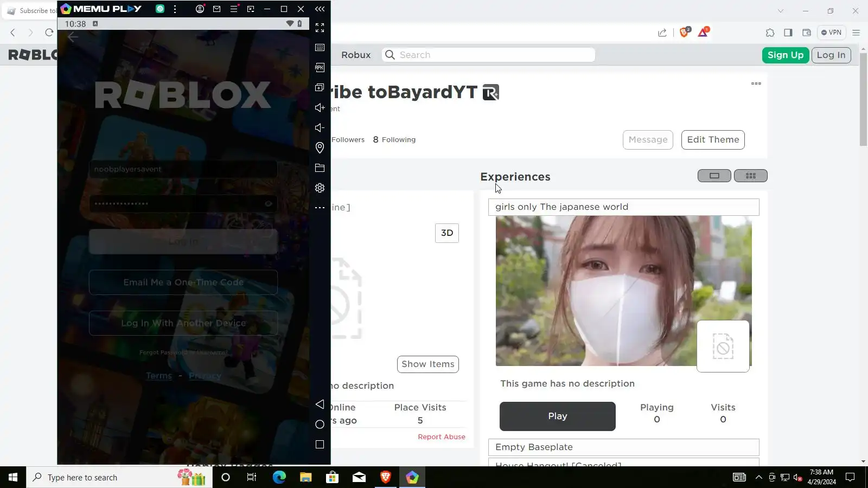The image size is (868, 488).
Task: Collapse the MEmu sidebar with triple arrows
Action: coord(320,9)
